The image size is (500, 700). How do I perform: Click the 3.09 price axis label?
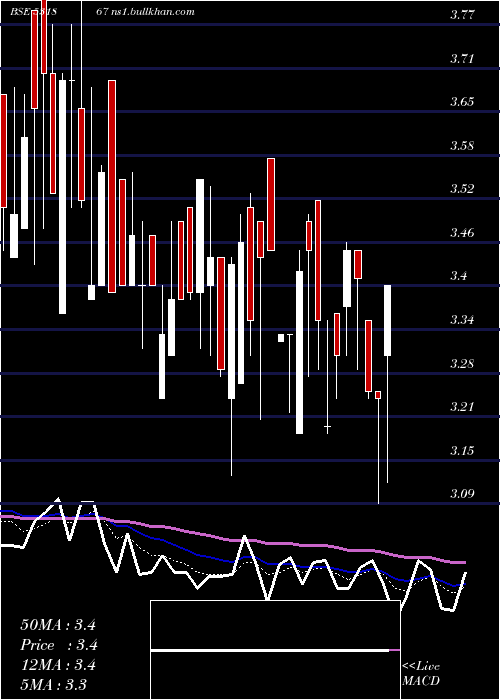(462, 494)
